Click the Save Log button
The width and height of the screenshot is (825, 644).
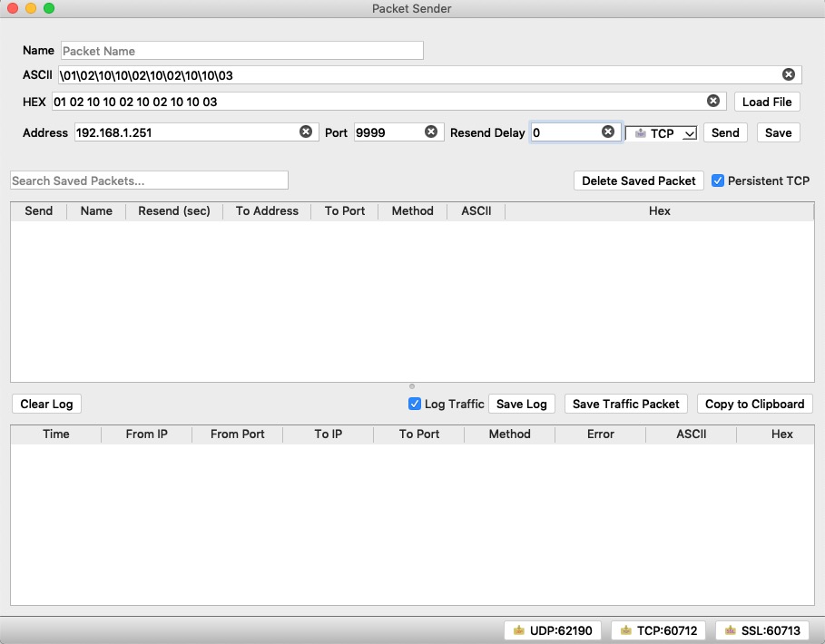click(522, 404)
